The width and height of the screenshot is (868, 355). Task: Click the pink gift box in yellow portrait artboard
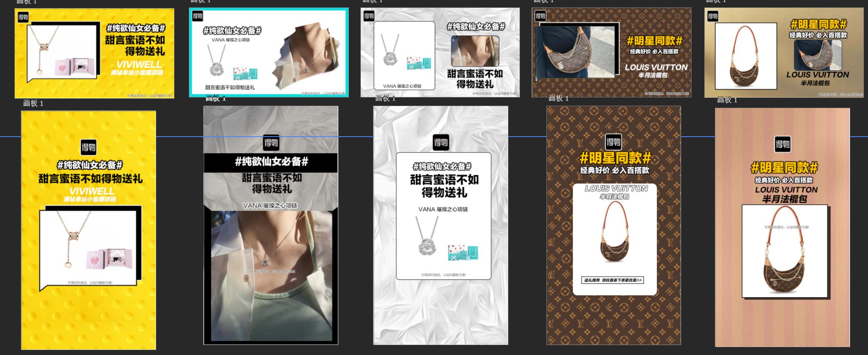point(109,259)
